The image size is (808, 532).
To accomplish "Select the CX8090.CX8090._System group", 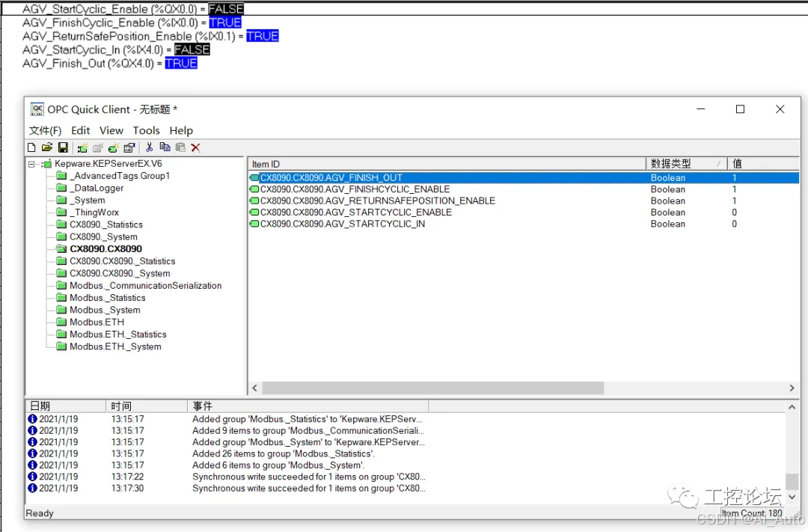I will [120, 273].
